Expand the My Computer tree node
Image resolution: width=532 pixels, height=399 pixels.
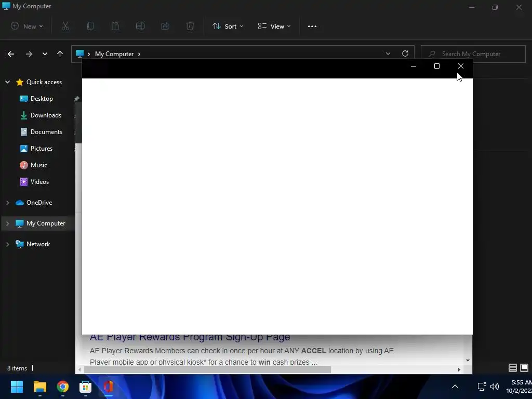(7, 223)
